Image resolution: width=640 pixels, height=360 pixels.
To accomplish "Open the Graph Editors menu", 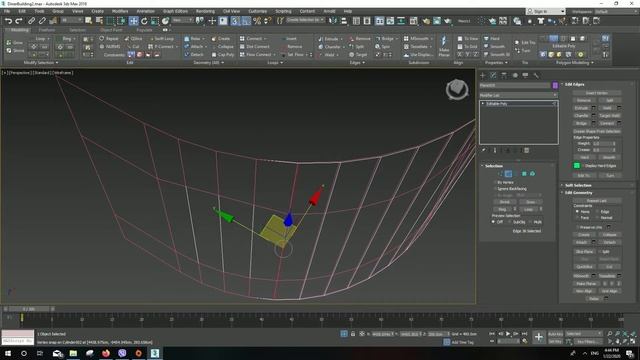I will point(175,11).
